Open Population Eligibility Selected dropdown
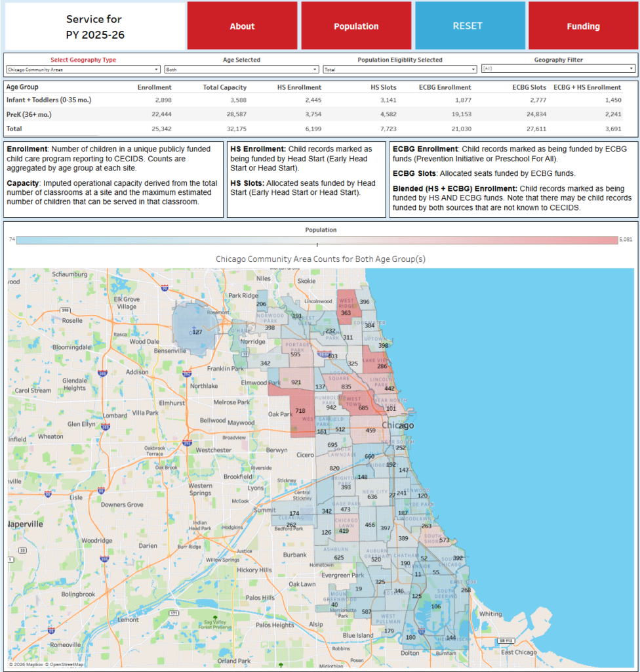 [400, 70]
